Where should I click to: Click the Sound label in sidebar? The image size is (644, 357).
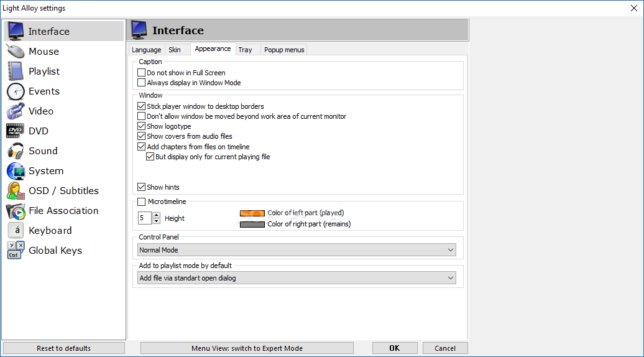click(x=43, y=151)
